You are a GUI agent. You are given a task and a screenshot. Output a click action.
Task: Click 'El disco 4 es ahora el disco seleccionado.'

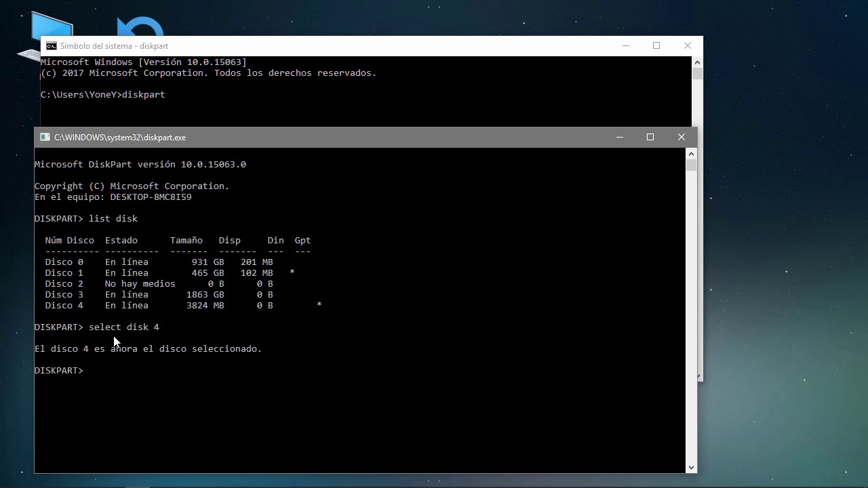(149, 349)
